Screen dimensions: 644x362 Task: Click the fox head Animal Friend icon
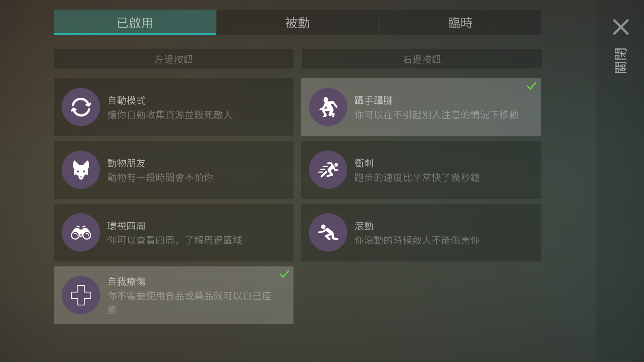pyautogui.click(x=81, y=170)
